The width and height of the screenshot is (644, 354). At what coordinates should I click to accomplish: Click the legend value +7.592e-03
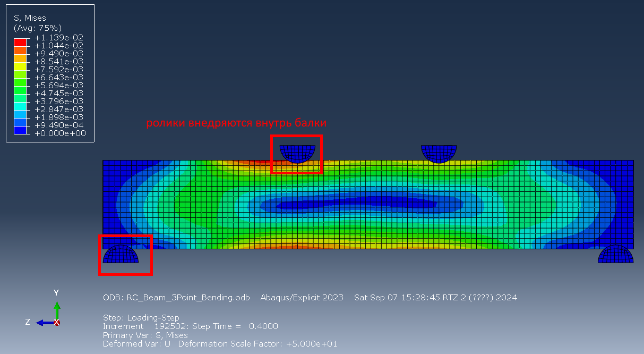59,70
